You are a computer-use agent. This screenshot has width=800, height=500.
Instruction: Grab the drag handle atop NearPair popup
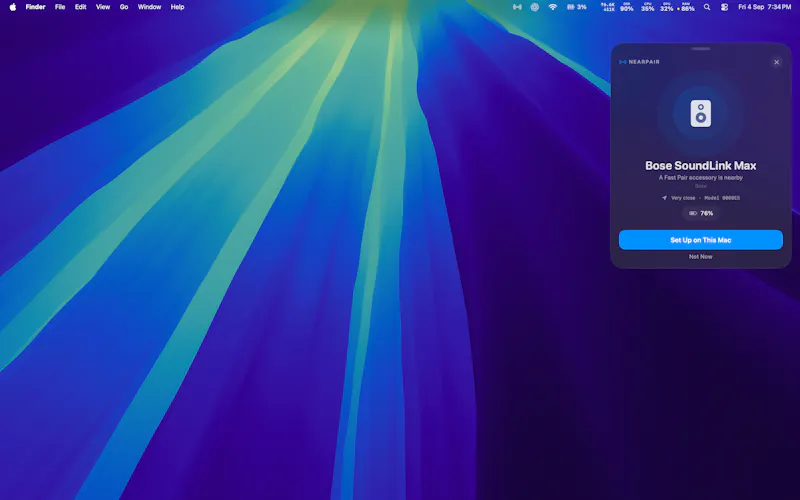pyautogui.click(x=701, y=49)
